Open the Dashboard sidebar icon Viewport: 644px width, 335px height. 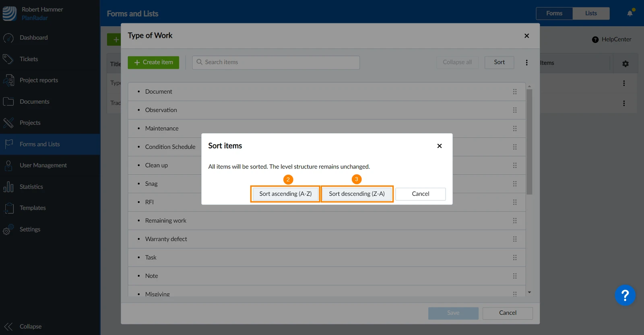[x=8, y=38]
